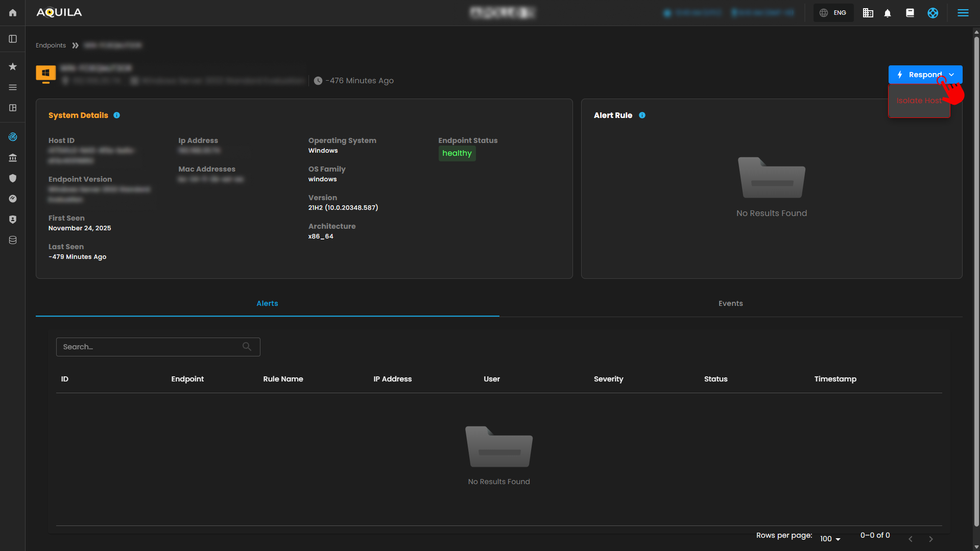Open the rows per page dropdown

830,539
